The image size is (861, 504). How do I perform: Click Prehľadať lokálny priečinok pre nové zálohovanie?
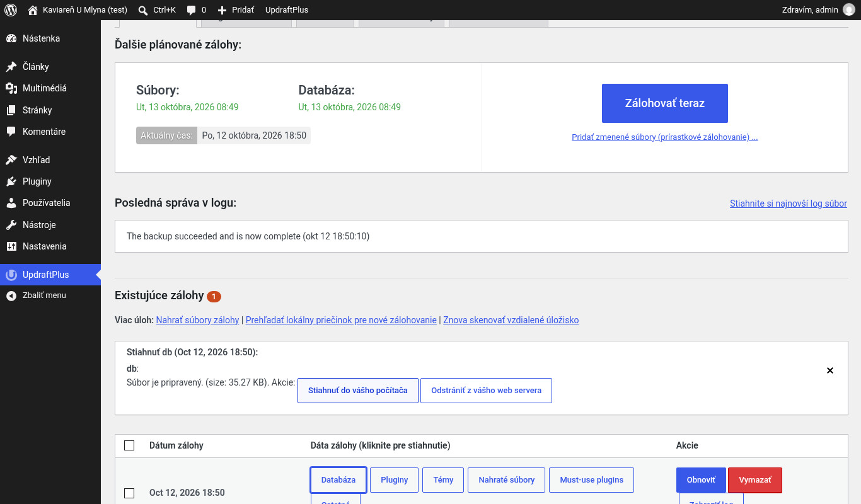click(341, 320)
